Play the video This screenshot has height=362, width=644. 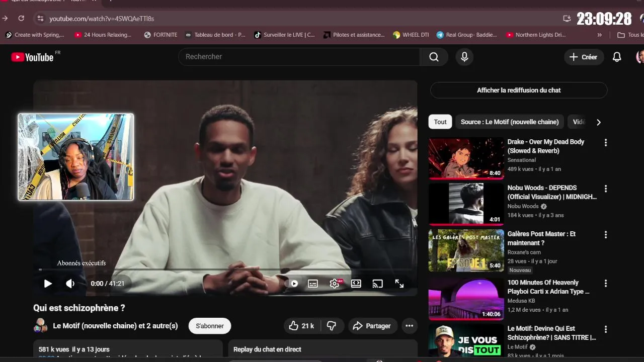point(48,284)
